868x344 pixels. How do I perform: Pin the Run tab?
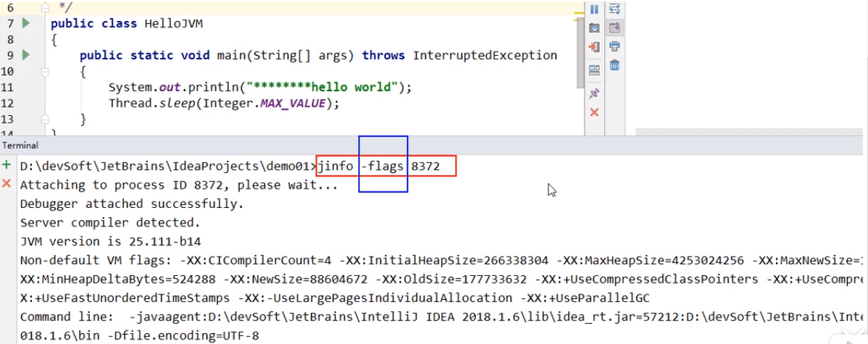pyautogui.click(x=594, y=93)
